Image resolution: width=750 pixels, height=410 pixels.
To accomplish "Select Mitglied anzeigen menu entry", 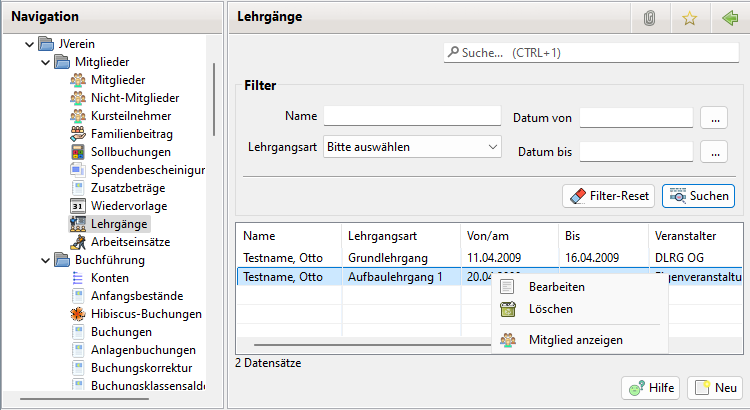I will click(575, 340).
